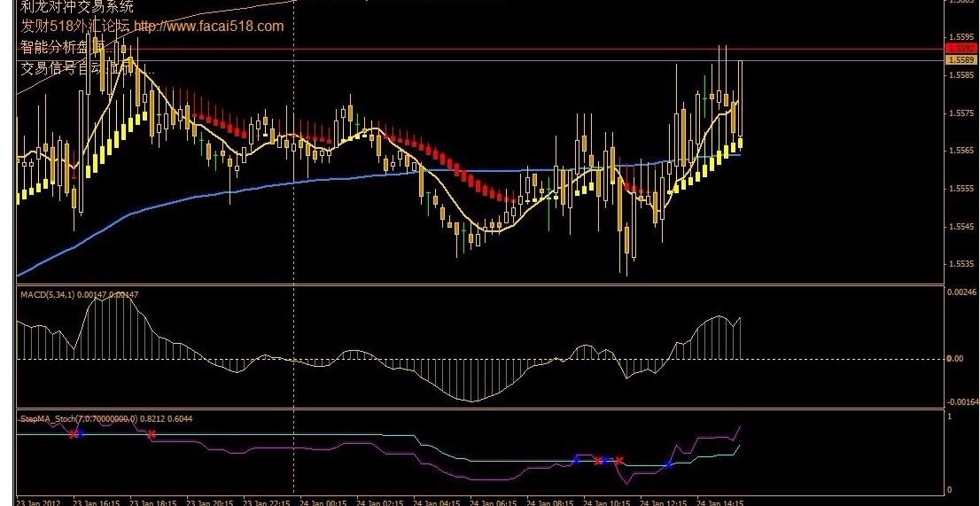Select the StepMA_Stoch indicator label

pos(51,417)
